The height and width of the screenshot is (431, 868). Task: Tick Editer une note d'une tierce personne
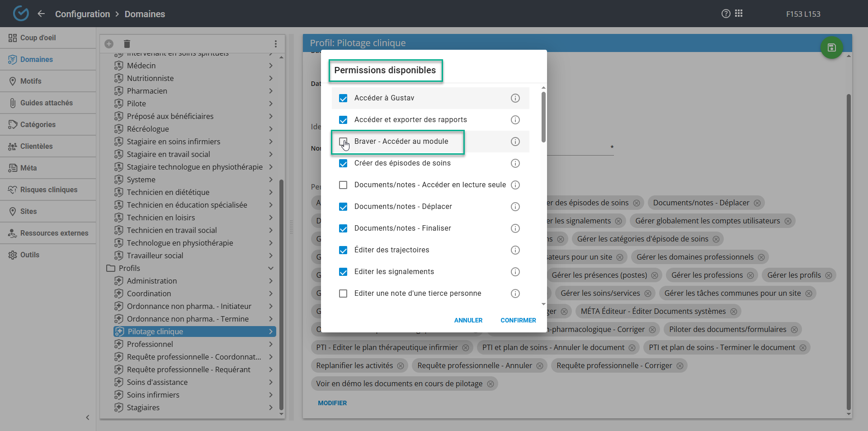[x=343, y=294]
